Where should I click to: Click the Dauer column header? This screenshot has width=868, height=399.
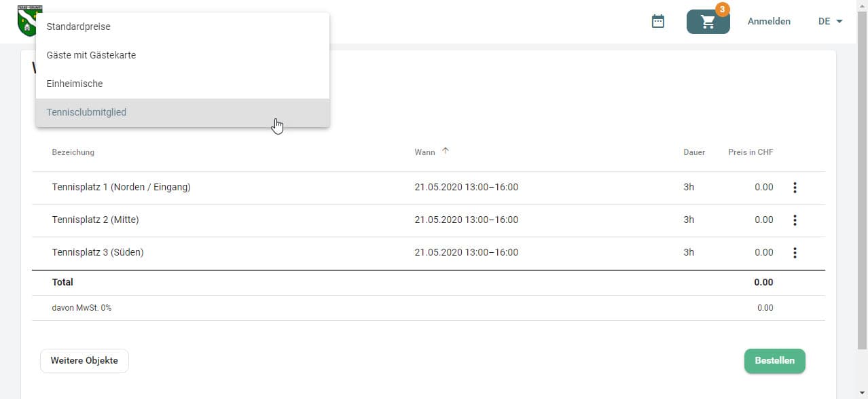pos(694,152)
